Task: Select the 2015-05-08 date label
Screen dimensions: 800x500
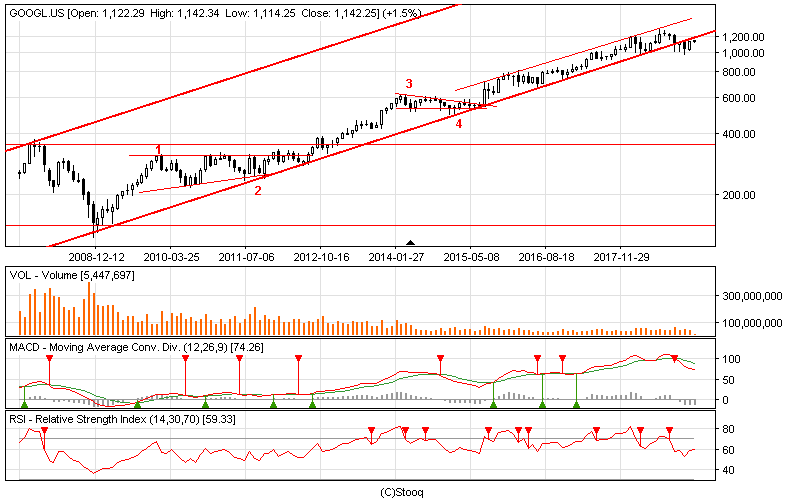Action: (x=471, y=257)
